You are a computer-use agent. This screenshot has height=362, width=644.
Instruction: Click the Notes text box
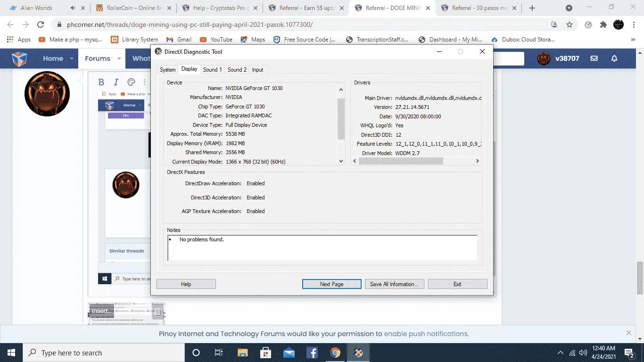pyautogui.click(x=322, y=248)
